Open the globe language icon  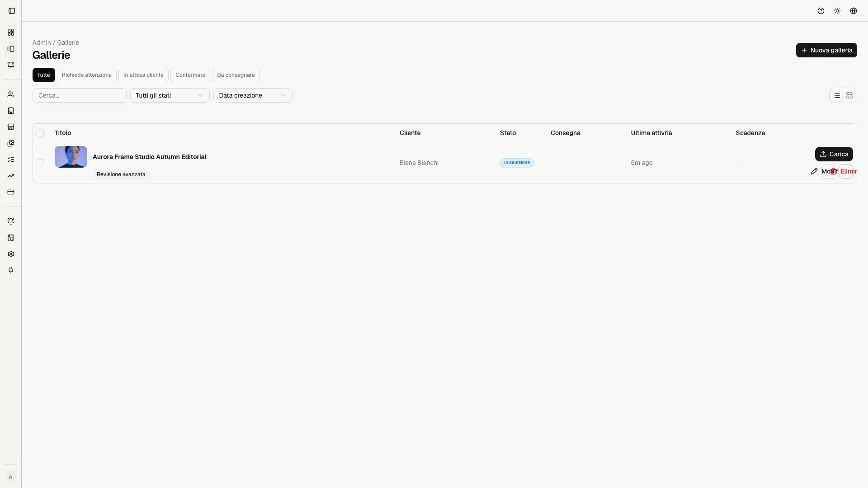pyautogui.click(x=854, y=11)
